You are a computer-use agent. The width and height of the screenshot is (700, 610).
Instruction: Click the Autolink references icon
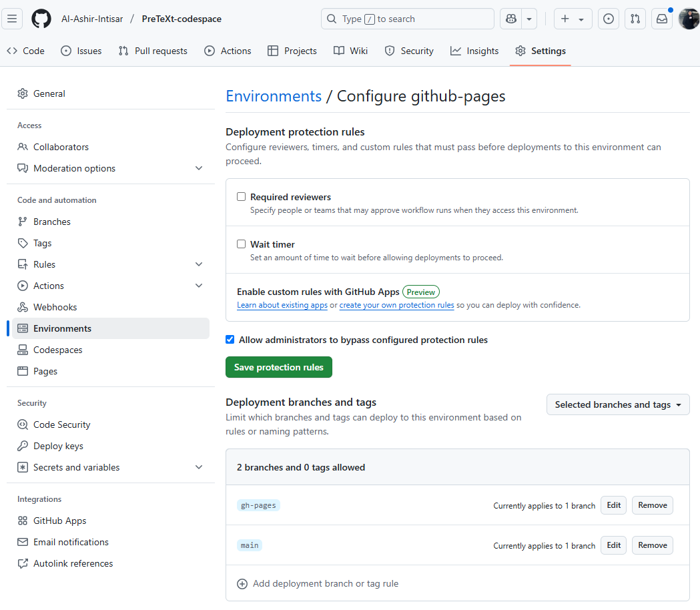[22, 563]
